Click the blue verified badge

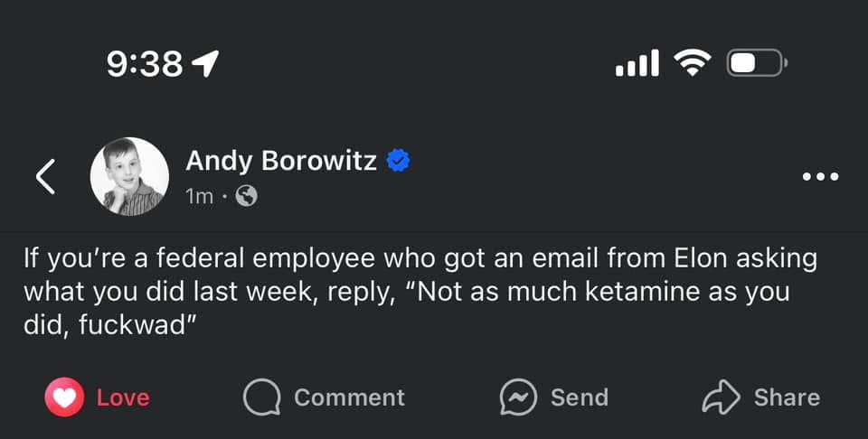(x=399, y=161)
